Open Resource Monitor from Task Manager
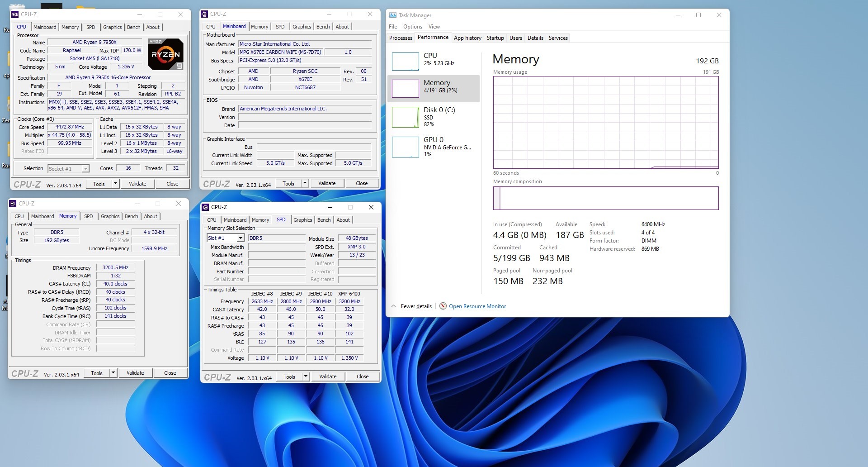 point(477,306)
